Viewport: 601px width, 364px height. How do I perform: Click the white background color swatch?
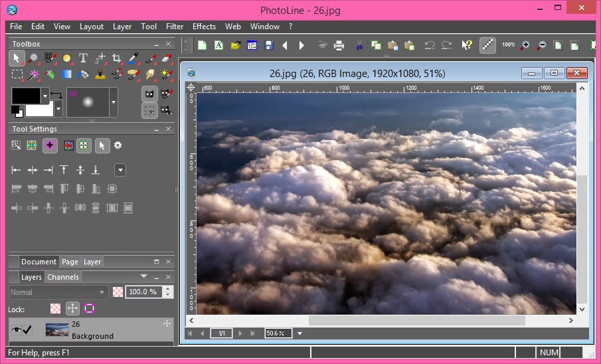pyautogui.click(x=39, y=110)
